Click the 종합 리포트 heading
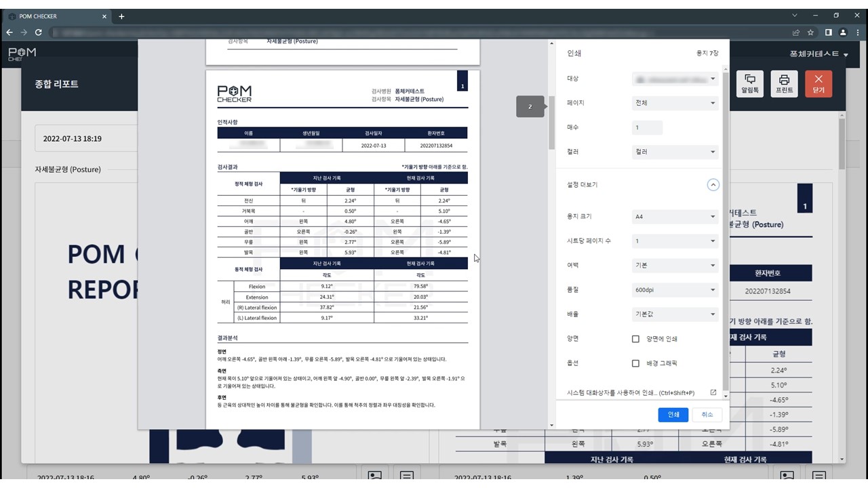The image size is (868, 488). click(x=56, y=84)
